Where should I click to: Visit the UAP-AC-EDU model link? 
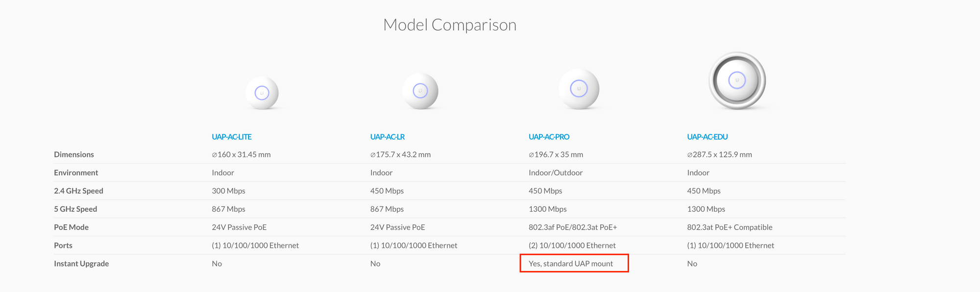click(707, 137)
